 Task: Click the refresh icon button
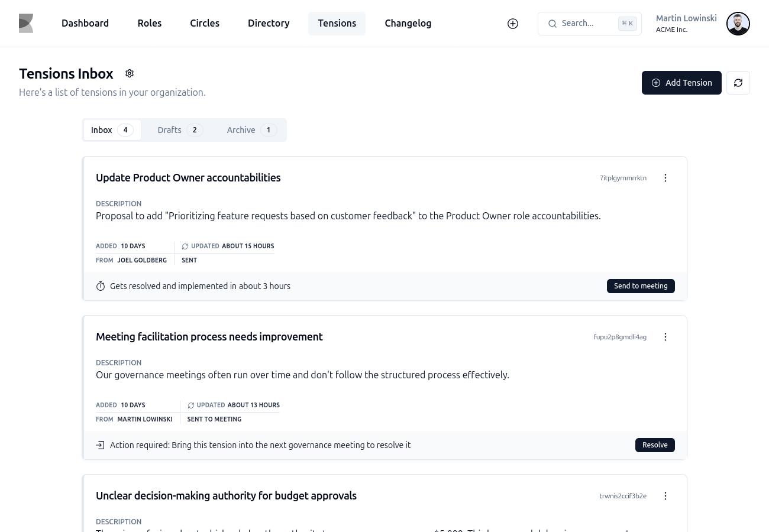(738, 83)
